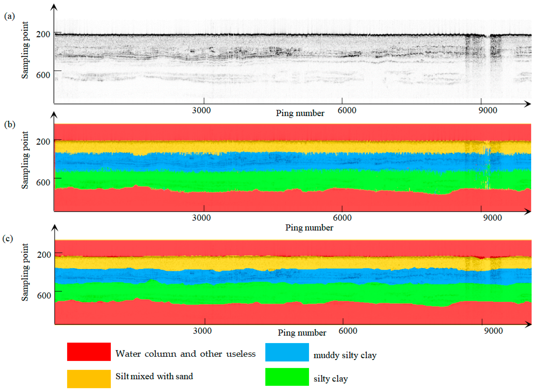537x392 pixels.
Task: Click the 200 sampling point label in panel (a)
Action: [x=43, y=34]
